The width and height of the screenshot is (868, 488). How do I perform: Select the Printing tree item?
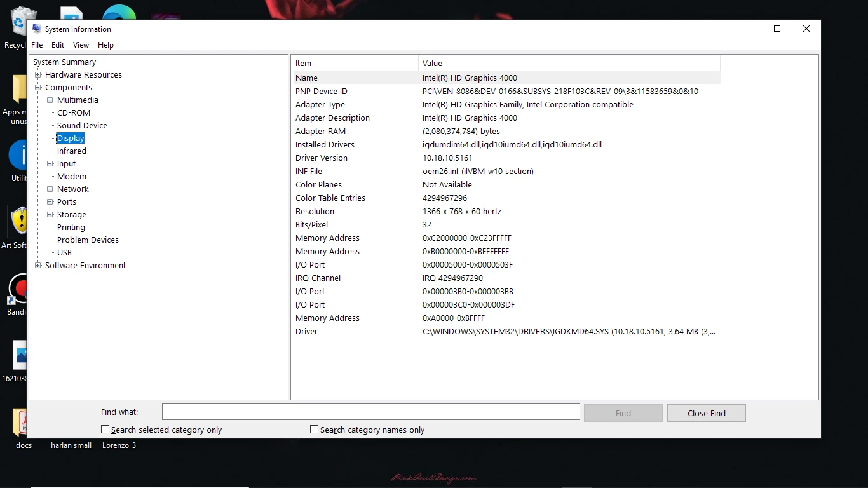coord(71,227)
